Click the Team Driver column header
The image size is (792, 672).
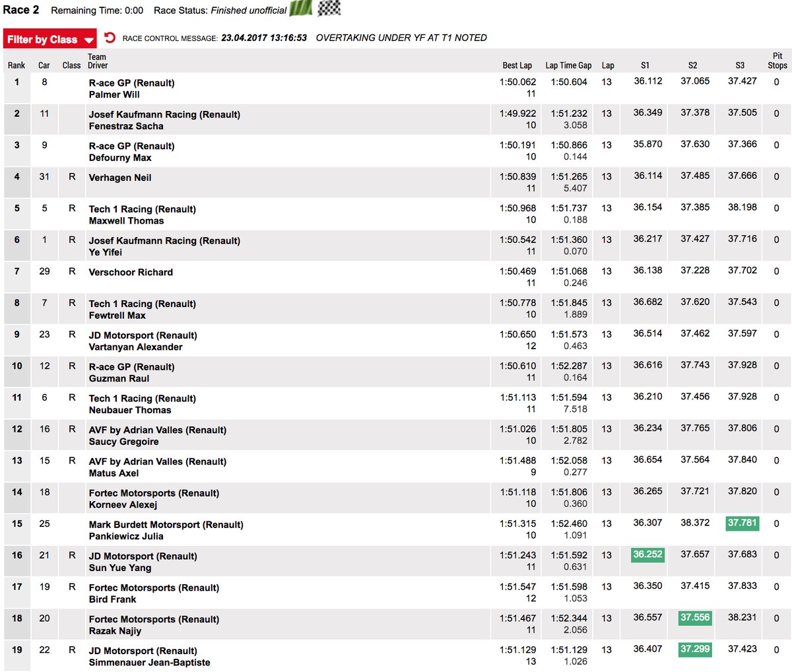[98, 61]
